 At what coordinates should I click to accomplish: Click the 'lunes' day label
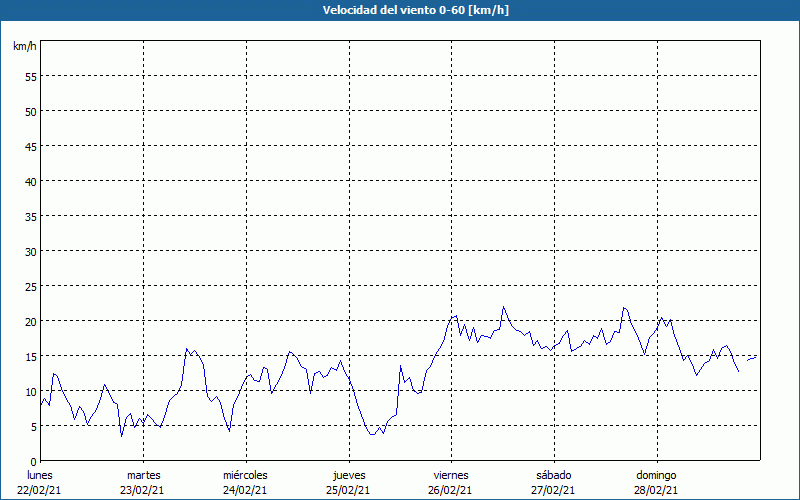pos(40,475)
